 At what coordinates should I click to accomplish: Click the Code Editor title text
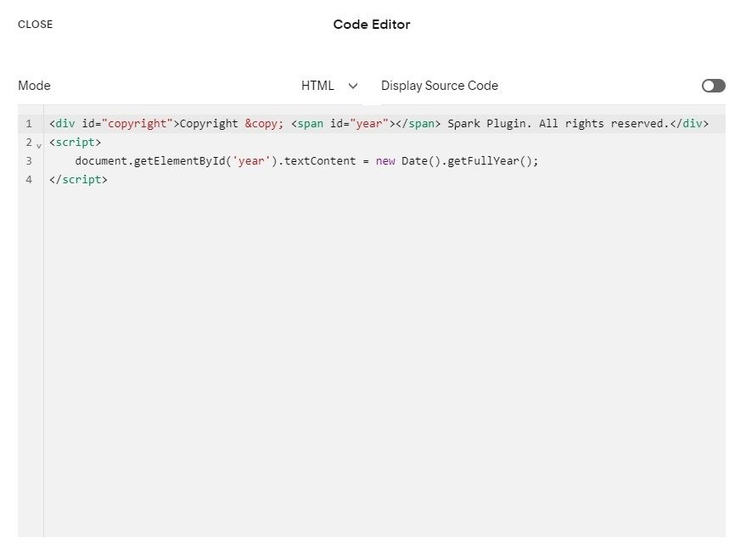(x=372, y=25)
